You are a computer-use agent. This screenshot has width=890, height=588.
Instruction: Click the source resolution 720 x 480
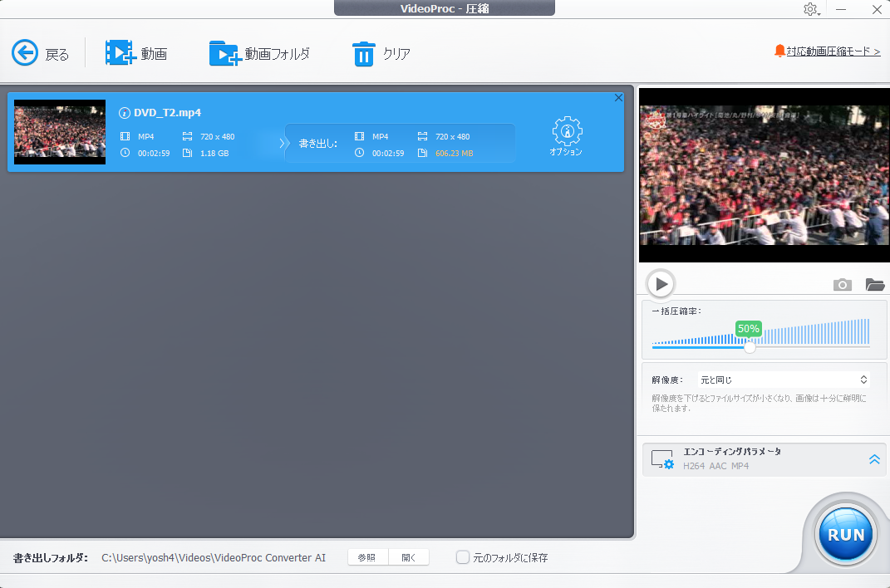coord(218,137)
